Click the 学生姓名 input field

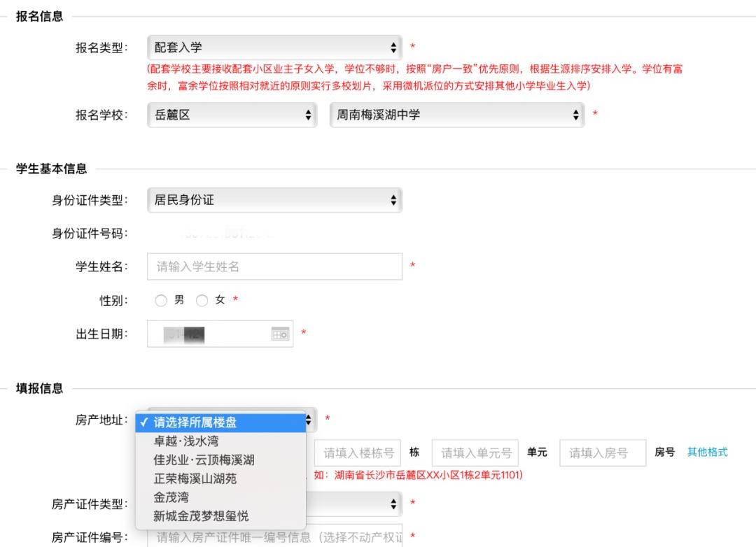tap(274, 267)
